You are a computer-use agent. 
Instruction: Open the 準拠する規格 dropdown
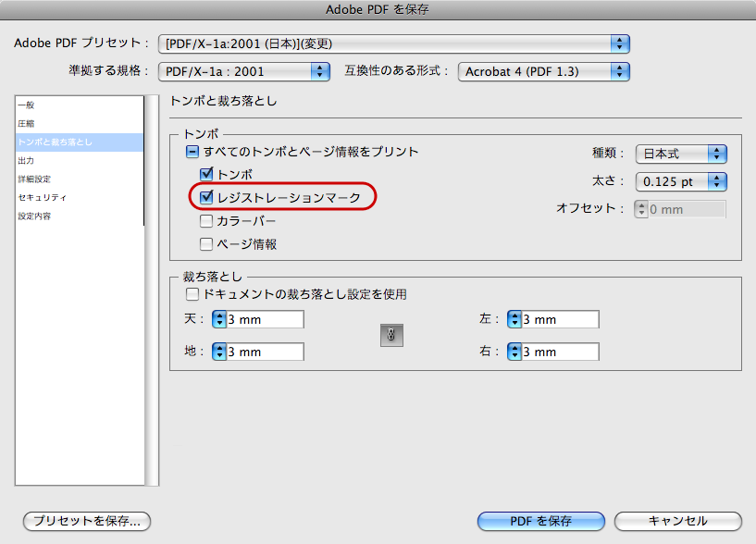[244, 72]
